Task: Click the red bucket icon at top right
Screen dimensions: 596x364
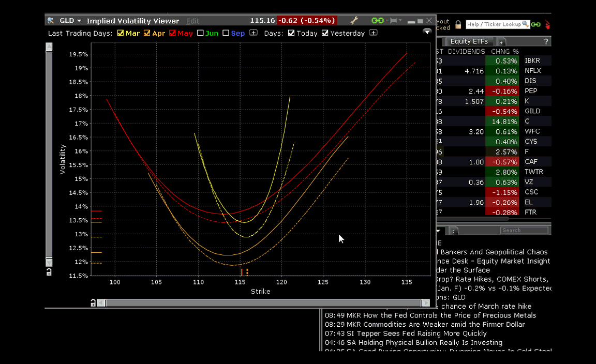Action: point(547,24)
